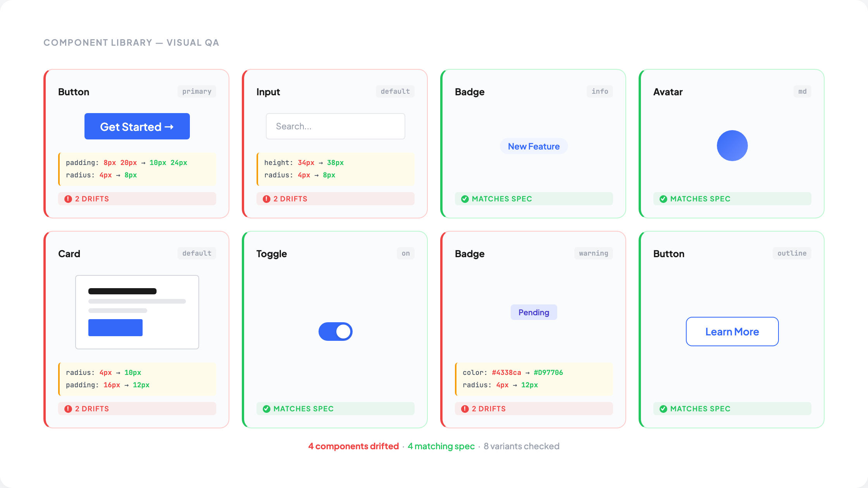
Task: Click the alert icon in Card default drifts bar
Action: point(68,409)
